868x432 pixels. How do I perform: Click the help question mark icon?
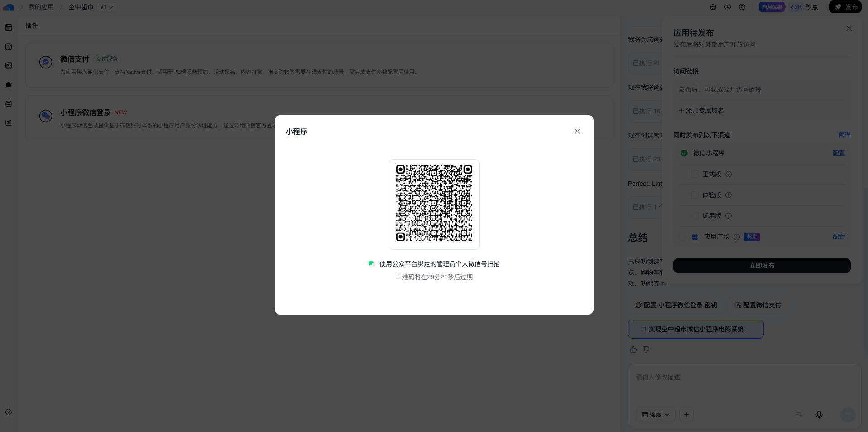[9, 412]
